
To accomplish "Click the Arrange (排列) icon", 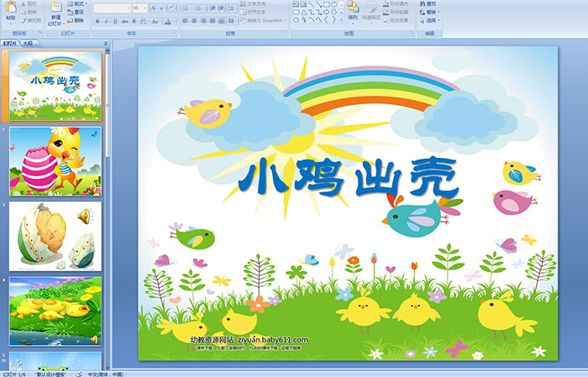I will pyautogui.click(x=353, y=7).
